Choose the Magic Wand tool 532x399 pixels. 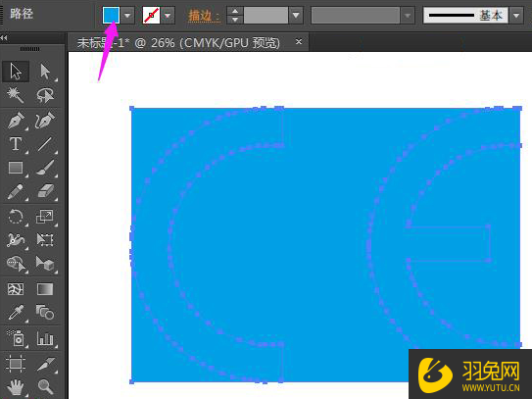tap(16, 95)
